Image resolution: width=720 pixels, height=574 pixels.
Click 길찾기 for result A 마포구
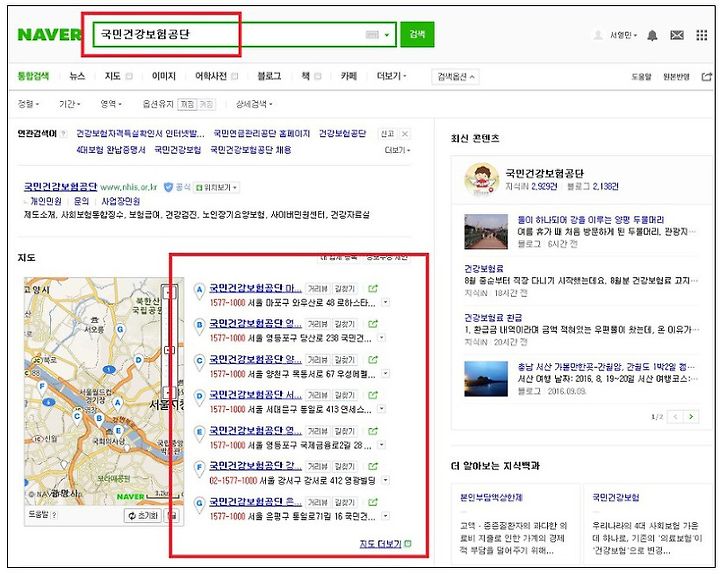345,288
